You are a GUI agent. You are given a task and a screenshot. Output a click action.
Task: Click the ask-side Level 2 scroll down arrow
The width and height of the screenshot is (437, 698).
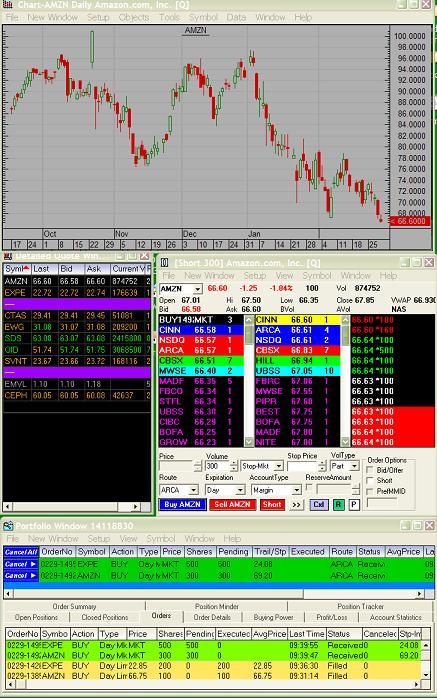pos(345,442)
